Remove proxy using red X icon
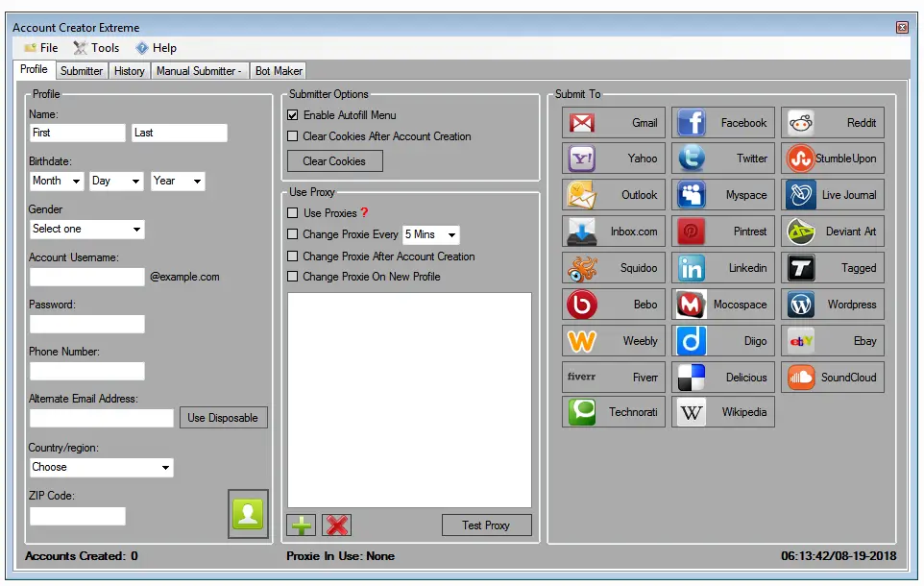Viewport: 924px width, 586px height. 338,525
